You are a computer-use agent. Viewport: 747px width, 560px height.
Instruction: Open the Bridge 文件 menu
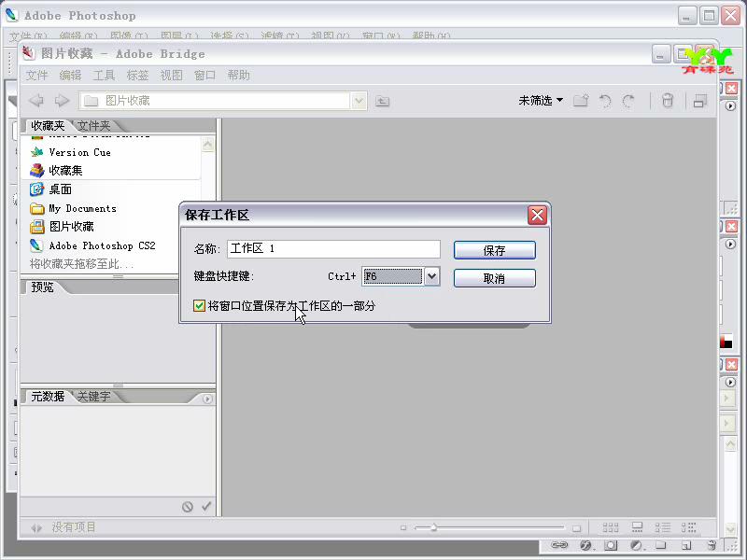36,76
